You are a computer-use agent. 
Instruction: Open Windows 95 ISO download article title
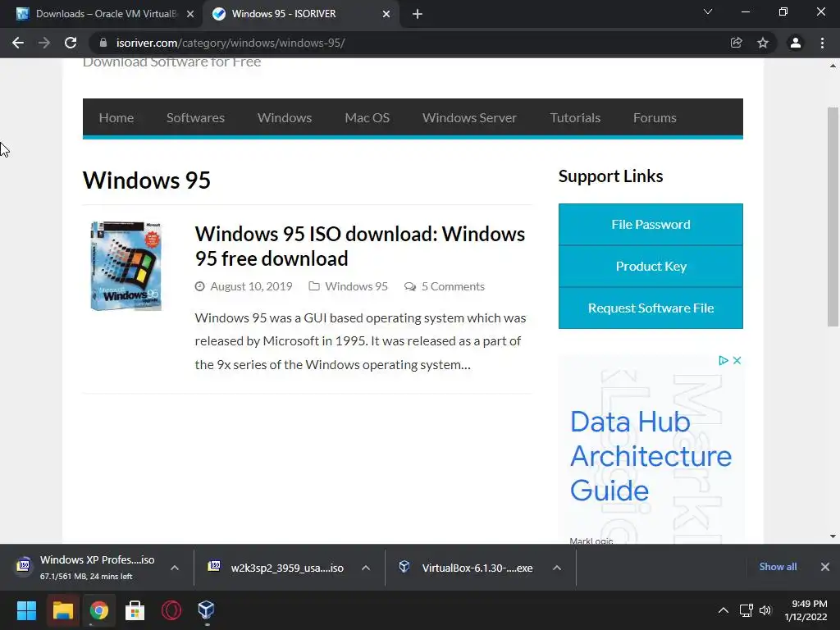[360, 246]
